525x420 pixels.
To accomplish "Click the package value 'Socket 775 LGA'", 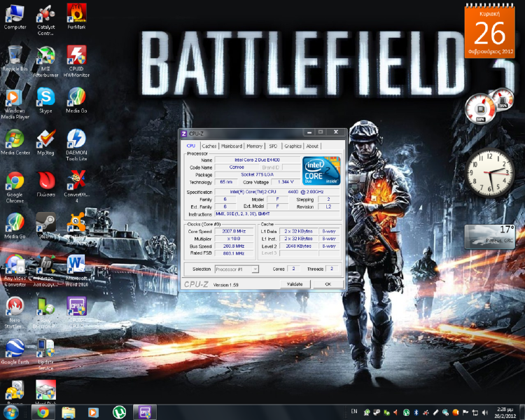I will [x=257, y=174].
